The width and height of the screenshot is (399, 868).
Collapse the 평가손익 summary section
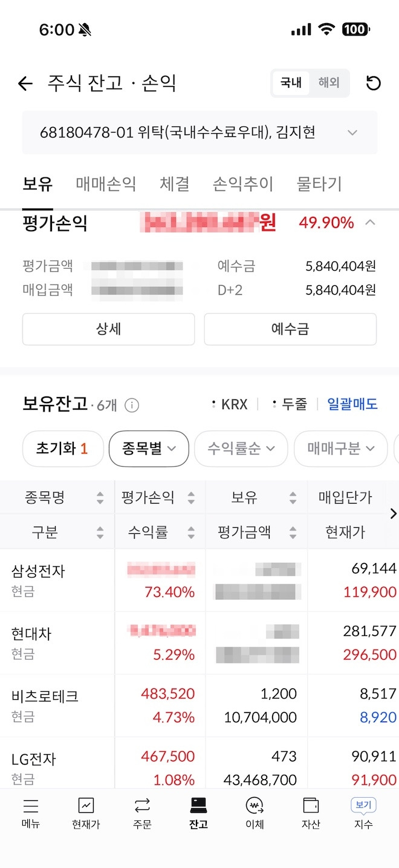pyautogui.click(x=370, y=222)
